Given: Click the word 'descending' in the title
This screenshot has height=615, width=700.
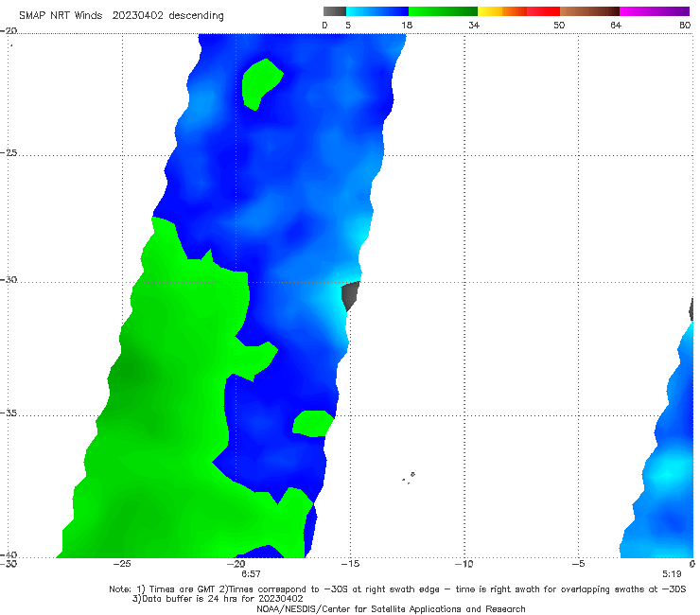Looking at the screenshot, I should pyautogui.click(x=197, y=16).
